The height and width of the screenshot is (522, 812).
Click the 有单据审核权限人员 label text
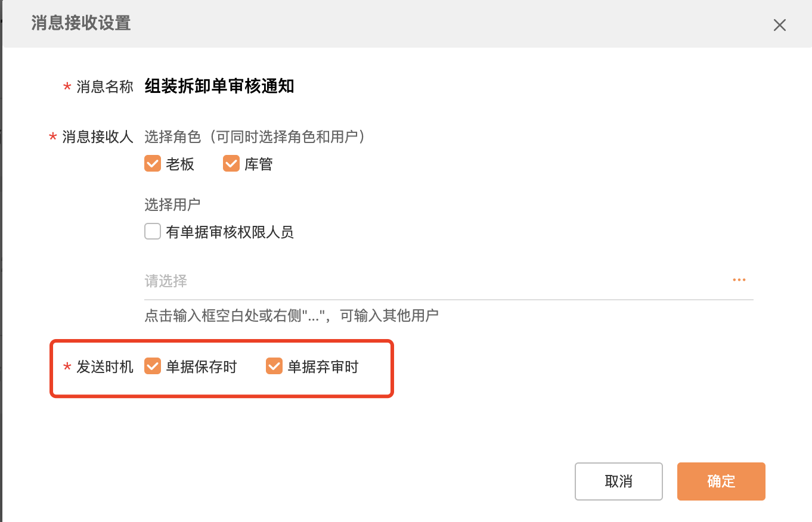point(230,232)
